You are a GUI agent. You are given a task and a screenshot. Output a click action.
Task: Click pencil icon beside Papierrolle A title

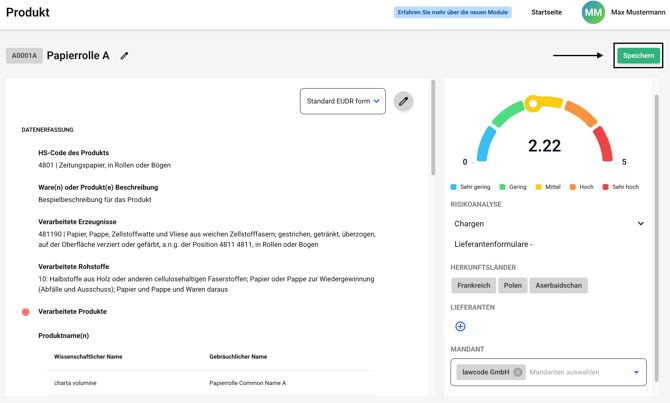click(125, 56)
